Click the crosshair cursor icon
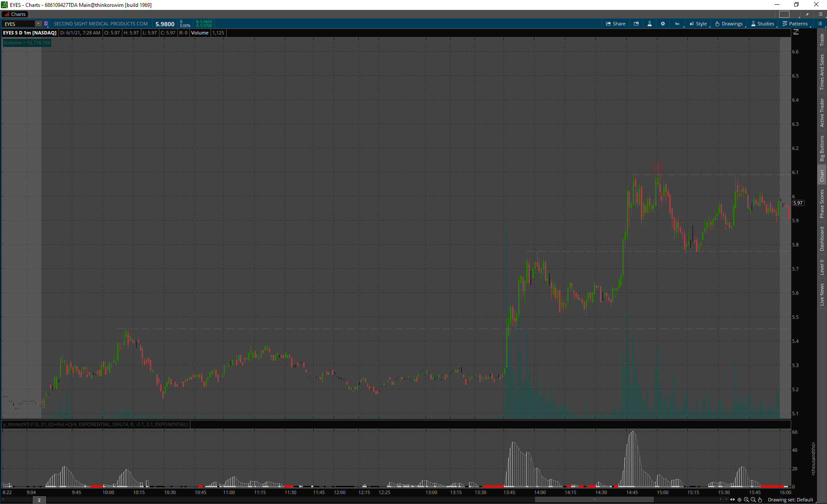This screenshot has height=504, width=827. point(740,500)
